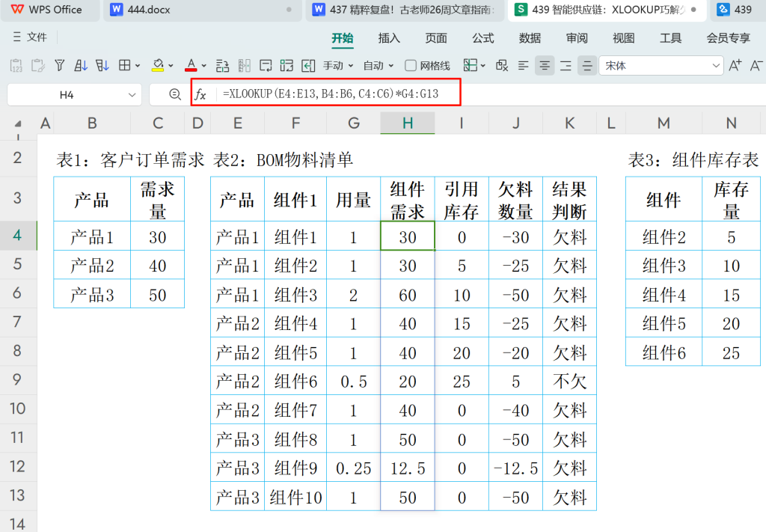Expand the cell style dropdown arrow
Screen dimensions: 766x532
(x=483, y=65)
